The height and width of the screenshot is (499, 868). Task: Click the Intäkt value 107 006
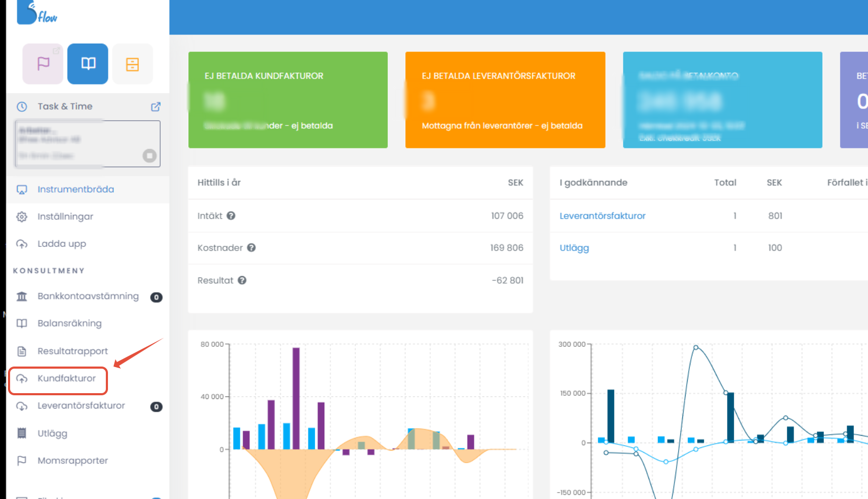tap(507, 216)
